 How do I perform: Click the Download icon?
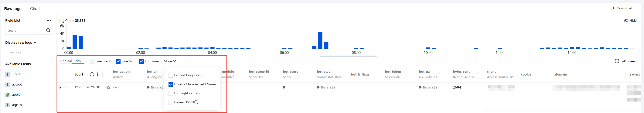613,8
